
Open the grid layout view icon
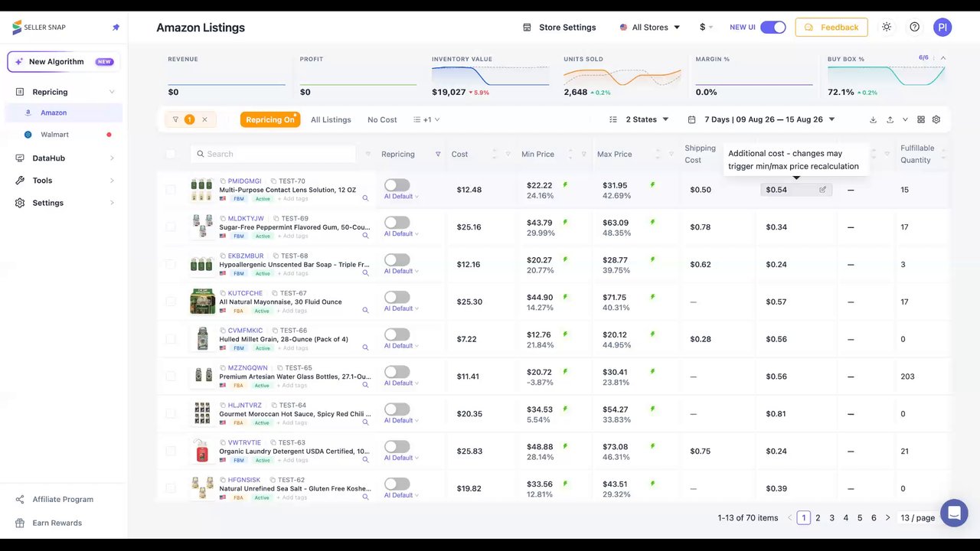click(x=921, y=119)
